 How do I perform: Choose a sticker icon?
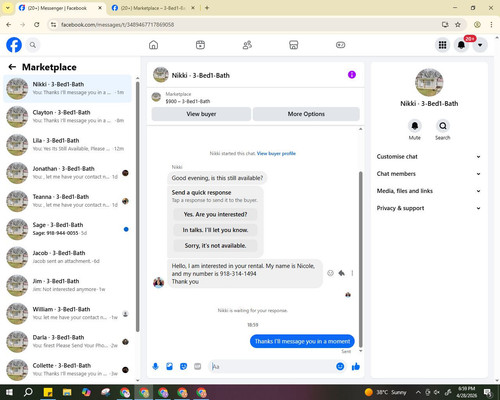[x=183, y=367]
